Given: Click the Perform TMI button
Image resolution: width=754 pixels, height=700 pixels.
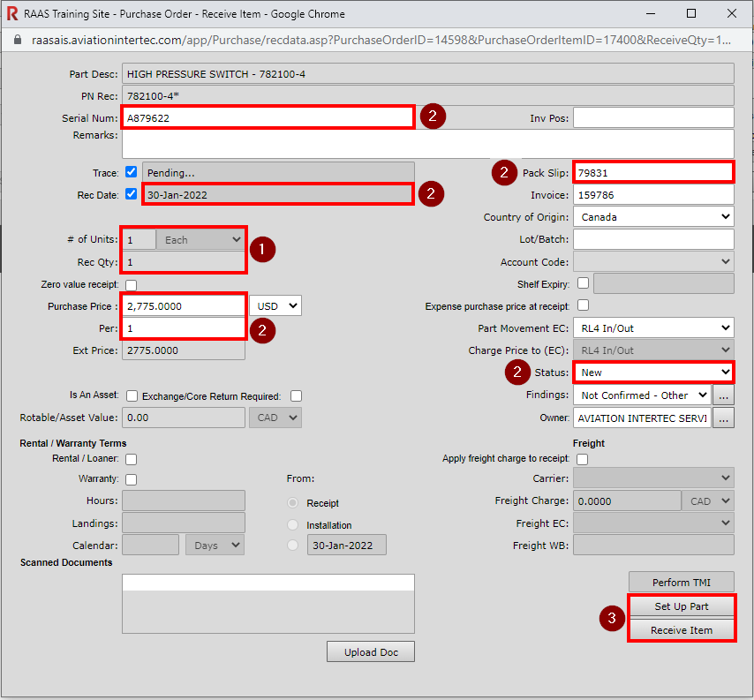Looking at the screenshot, I should tap(681, 583).
